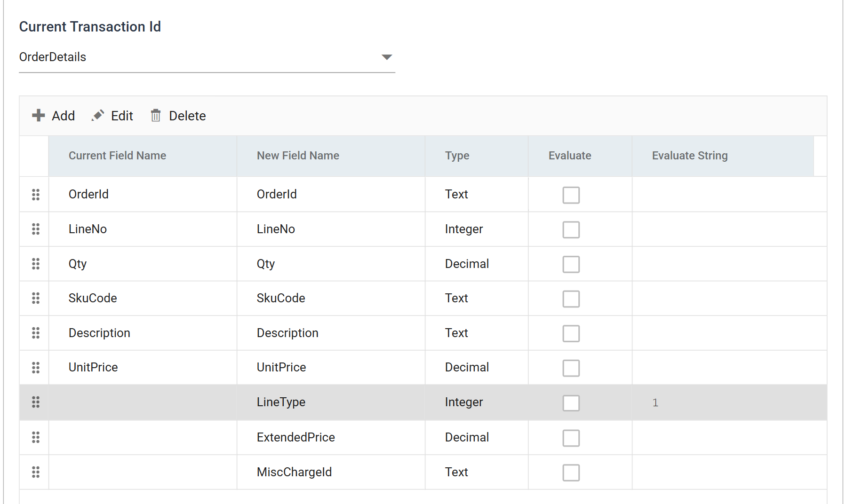Viewport: 846px width, 504px height.
Task: Click the Evaluate column header
Action: [580, 156]
